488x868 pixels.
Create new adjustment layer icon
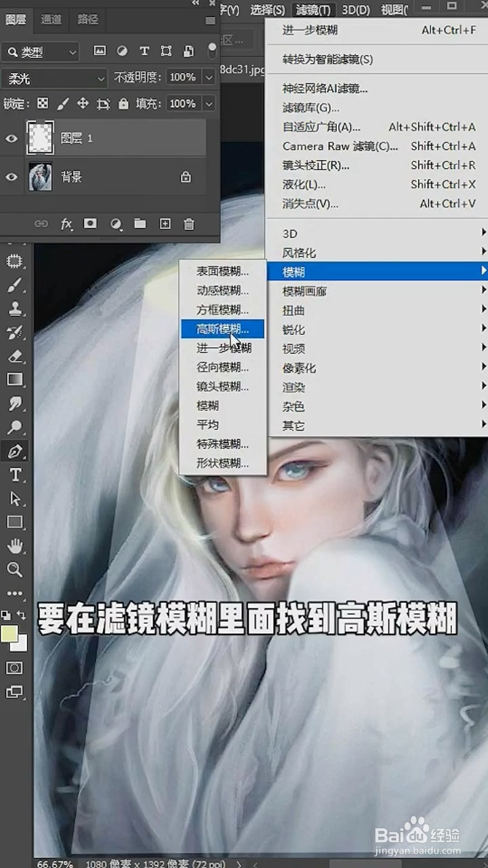[x=116, y=224]
